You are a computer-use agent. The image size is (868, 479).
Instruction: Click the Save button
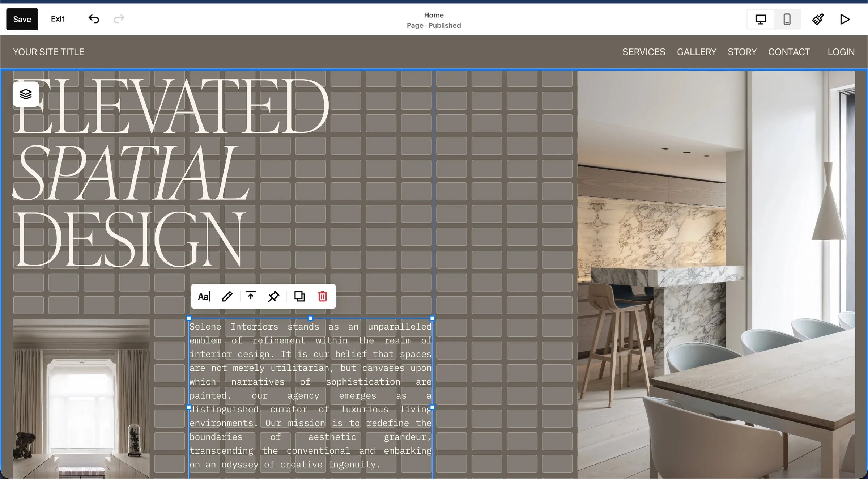coord(22,19)
